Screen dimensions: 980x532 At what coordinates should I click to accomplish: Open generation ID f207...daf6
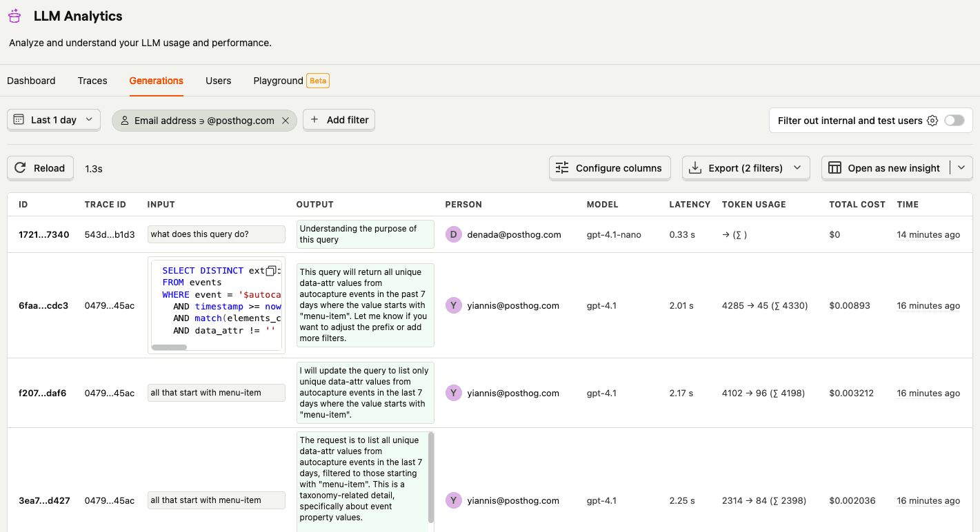click(x=43, y=393)
